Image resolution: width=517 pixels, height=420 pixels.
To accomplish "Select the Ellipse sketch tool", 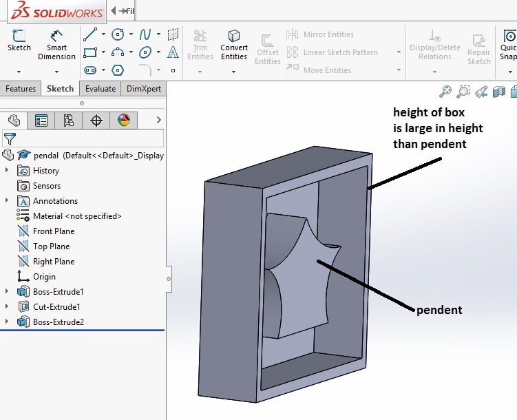I will tap(145, 52).
